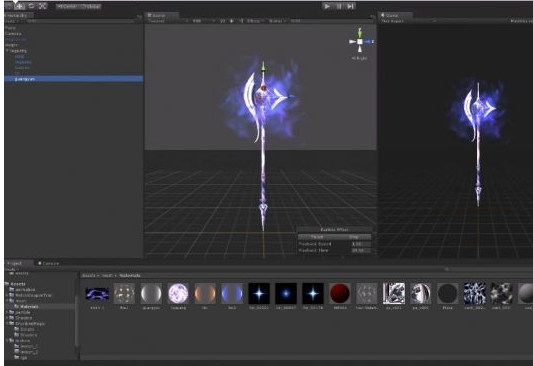Expand the MeleeWeaponTrail folder arrow
The height and width of the screenshot is (366, 533).
[x=7, y=295]
